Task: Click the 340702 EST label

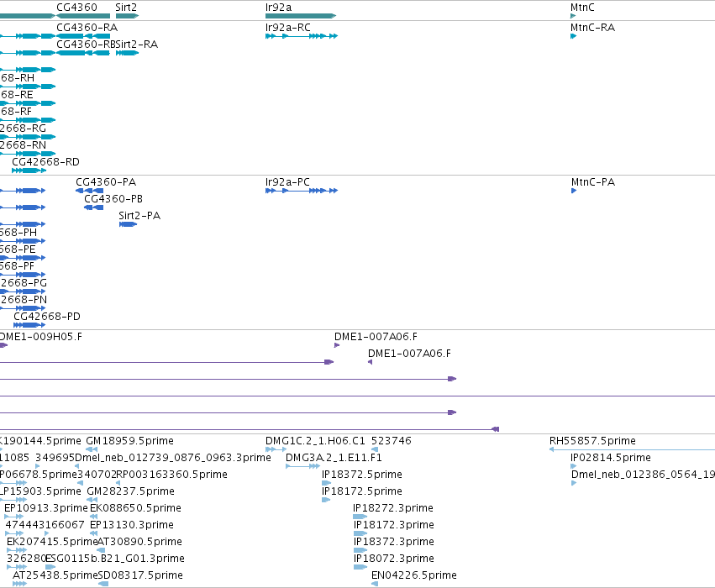Action: [97, 475]
